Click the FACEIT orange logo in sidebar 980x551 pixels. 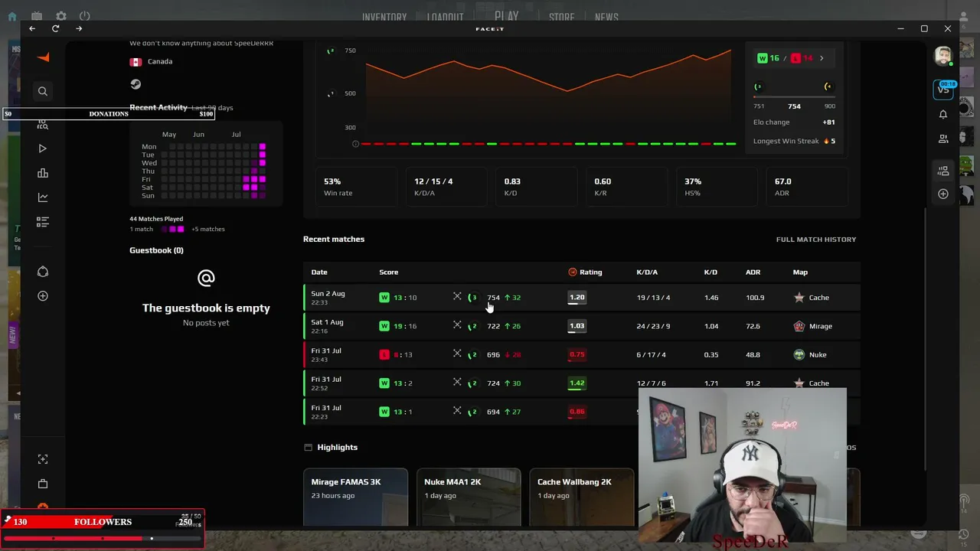coord(43,57)
